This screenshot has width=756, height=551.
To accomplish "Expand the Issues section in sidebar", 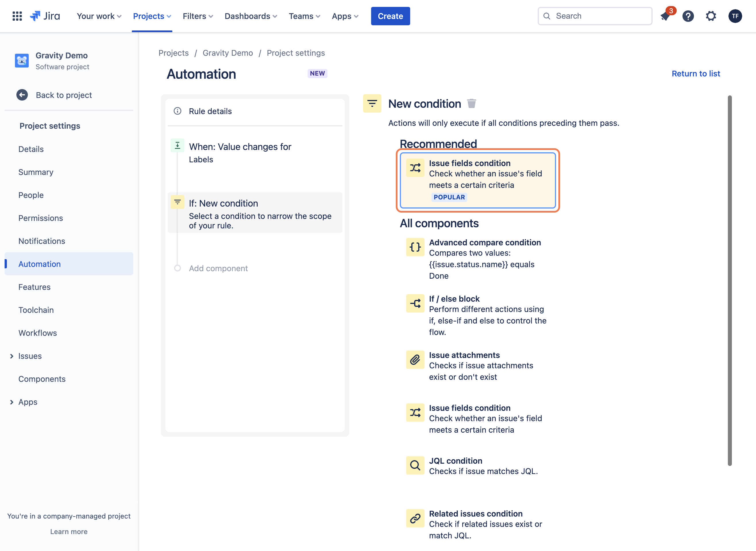I will (x=12, y=356).
